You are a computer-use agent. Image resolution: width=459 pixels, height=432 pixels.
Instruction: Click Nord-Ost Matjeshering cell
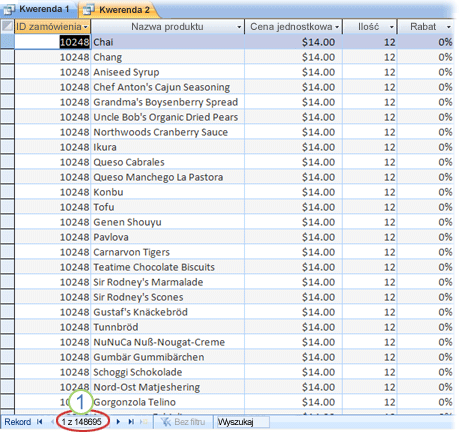[168, 387]
